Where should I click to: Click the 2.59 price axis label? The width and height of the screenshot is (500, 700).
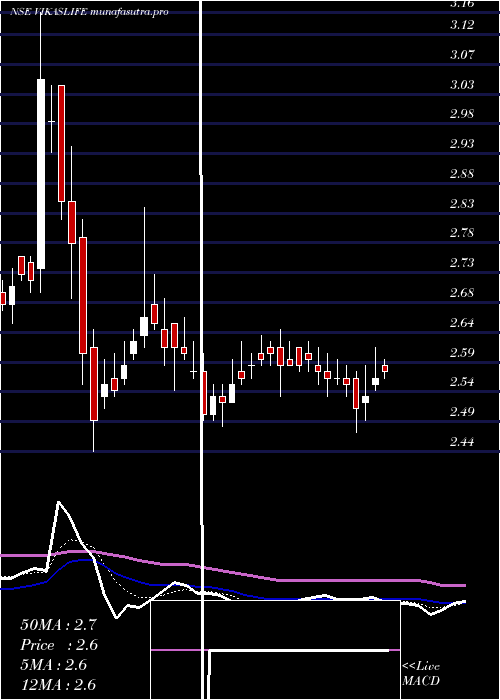462,353
